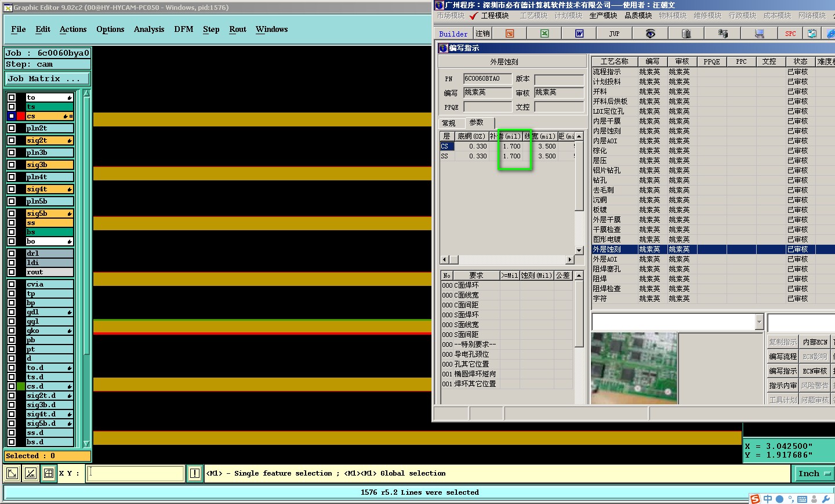Click the 内部ECN button
This screenshot has height=504, width=835.
pyautogui.click(x=815, y=342)
